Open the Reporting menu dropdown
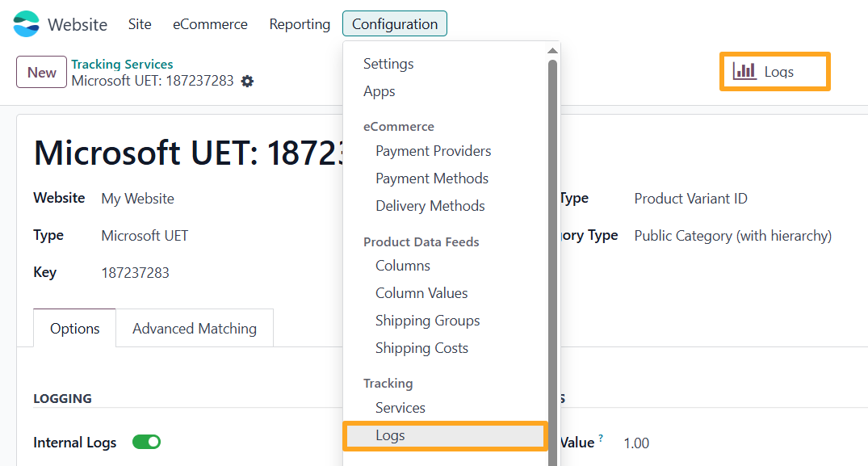 coord(300,24)
